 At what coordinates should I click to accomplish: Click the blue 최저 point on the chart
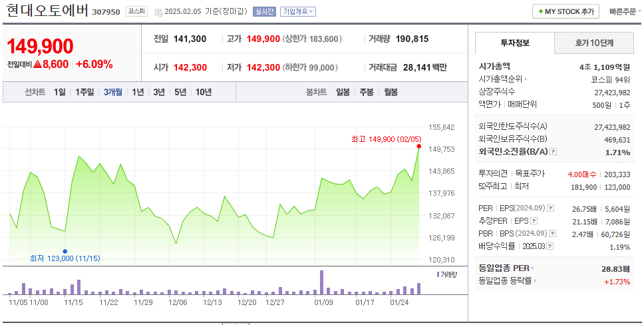(x=65, y=251)
